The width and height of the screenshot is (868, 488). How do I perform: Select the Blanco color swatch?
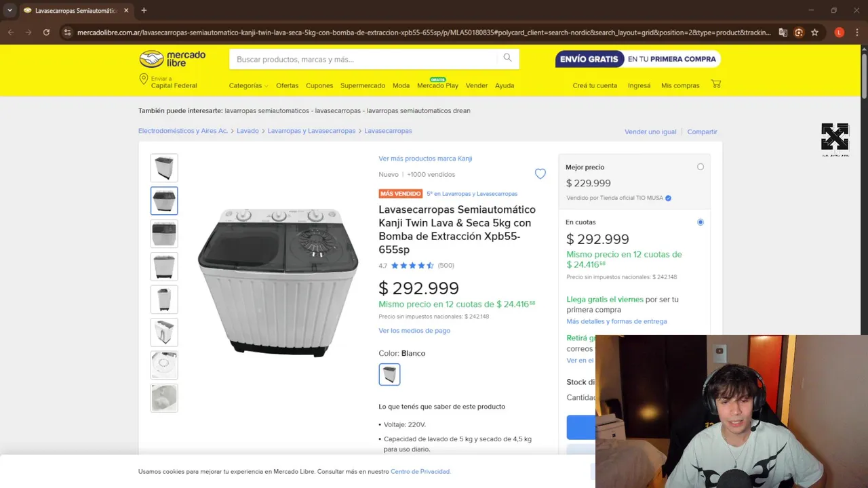(389, 374)
